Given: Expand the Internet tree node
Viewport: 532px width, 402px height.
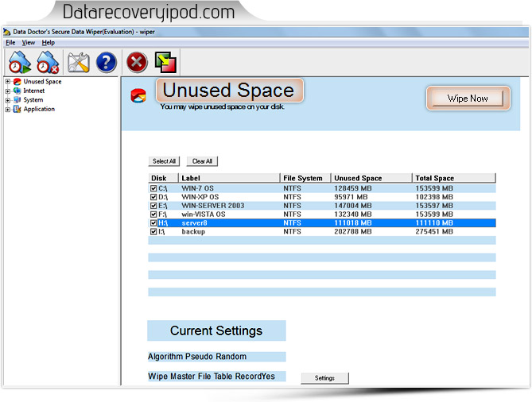Looking at the screenshot, I should [x=8, y=91].
